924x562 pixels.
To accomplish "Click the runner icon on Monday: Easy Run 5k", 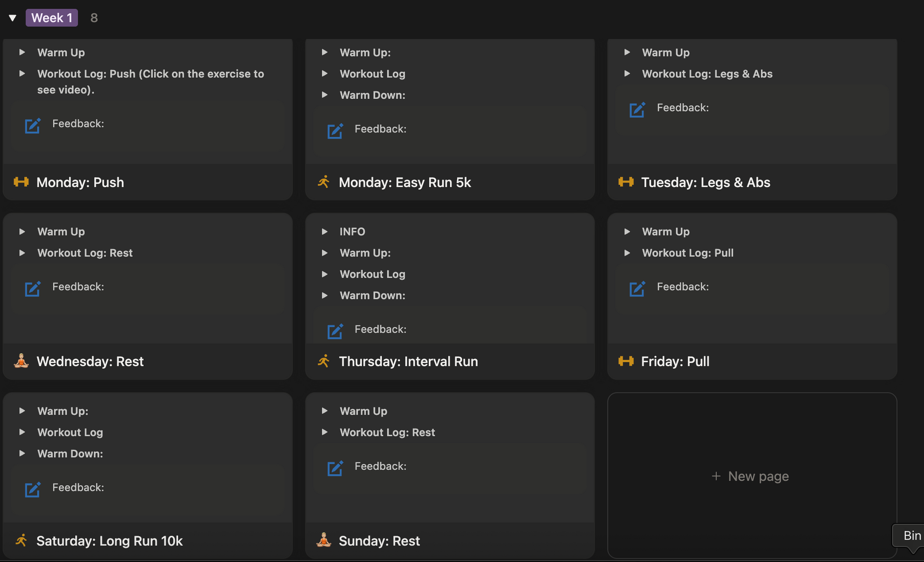I will click(324, 182).
